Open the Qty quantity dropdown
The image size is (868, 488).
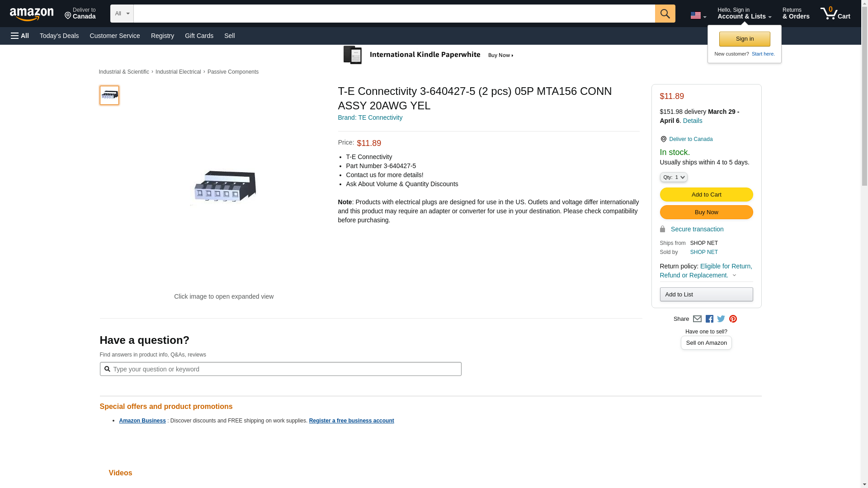click(x=673, y=177)
